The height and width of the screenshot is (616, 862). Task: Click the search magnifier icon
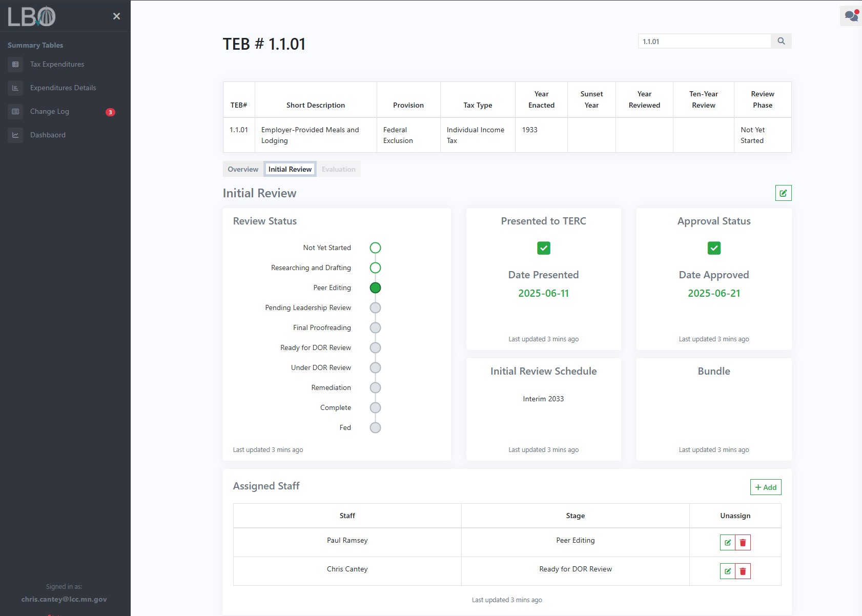click(x=781, y=41)
